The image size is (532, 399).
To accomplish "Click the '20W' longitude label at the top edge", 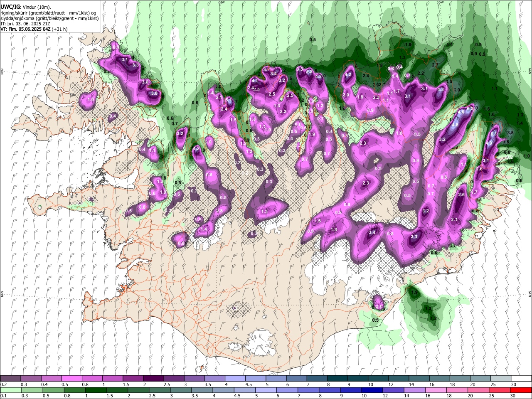I will pos(221,2).
